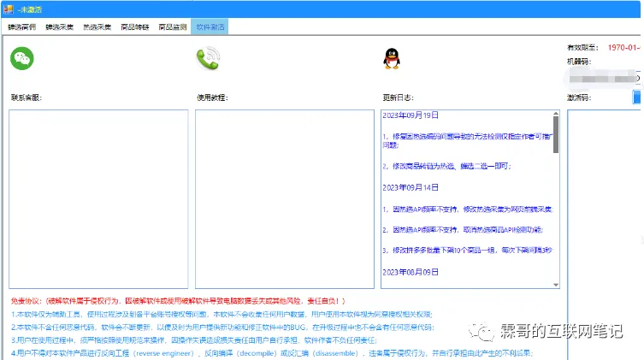
Task: Click the 2023年09月19日 update log entry
Action: pyautogui.click(x=411, y=115)
